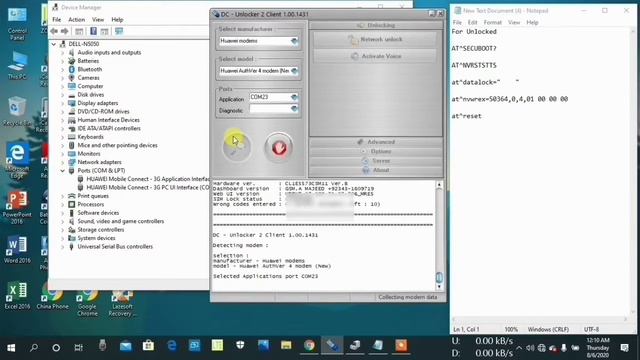Click Back arrow in Device Manager toolbar
Viewport: 640px width, 360px height.
pos(54,31)
